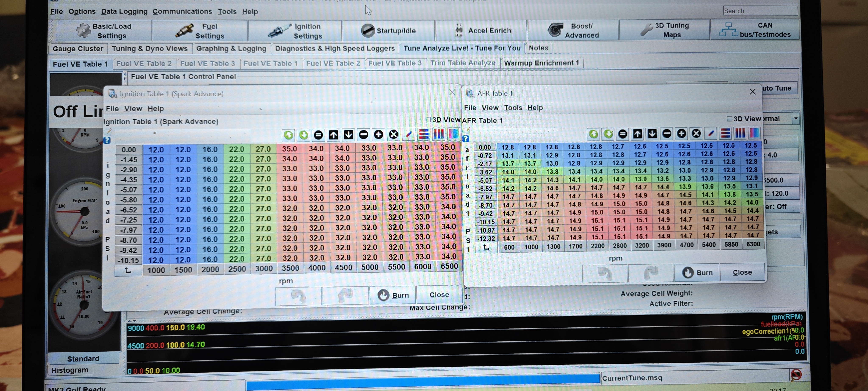Screen dimensions: 868x391
Task: Open dropdown arrow right of AFR window
Action: [x=796, y=118]
